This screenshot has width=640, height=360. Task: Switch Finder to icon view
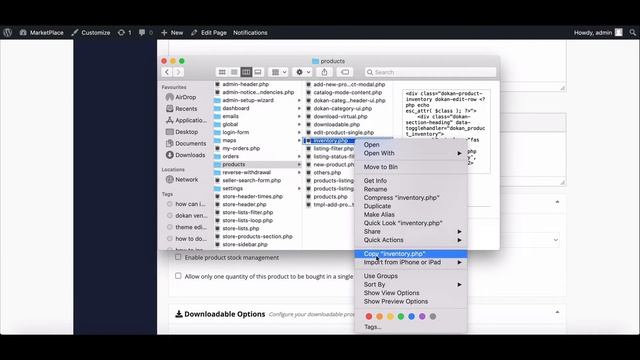(x=222, y=72)
